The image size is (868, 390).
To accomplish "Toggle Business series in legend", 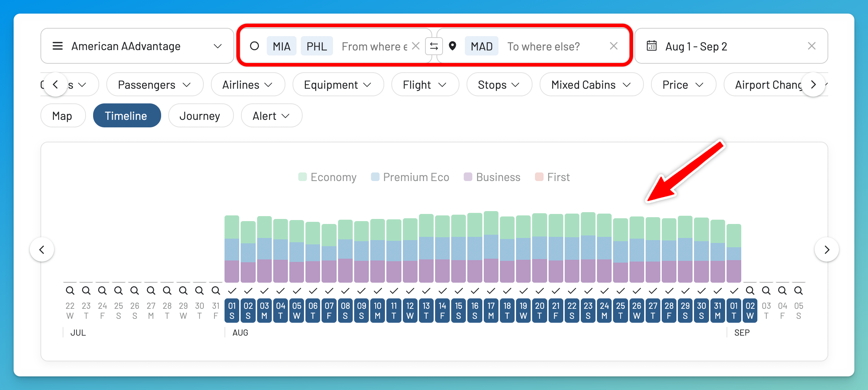I will click(492, 177).
